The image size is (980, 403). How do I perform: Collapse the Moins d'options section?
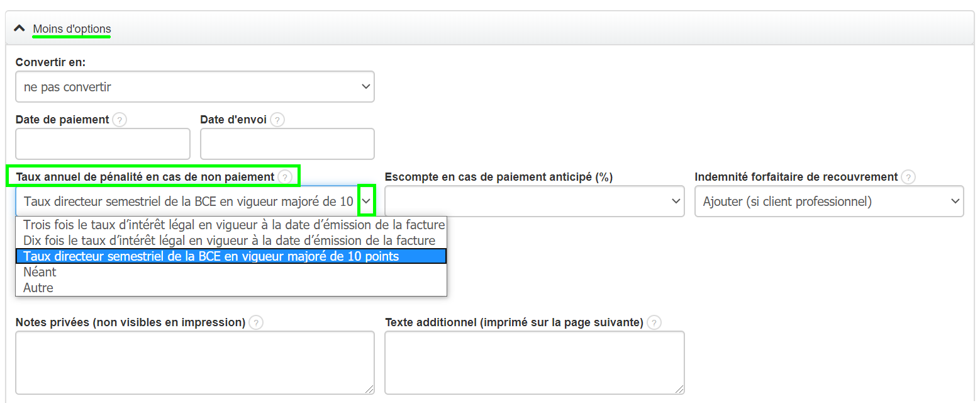71,28
